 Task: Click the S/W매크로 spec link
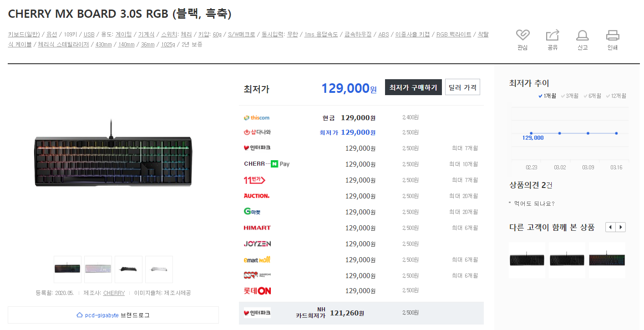click(241, 34)
